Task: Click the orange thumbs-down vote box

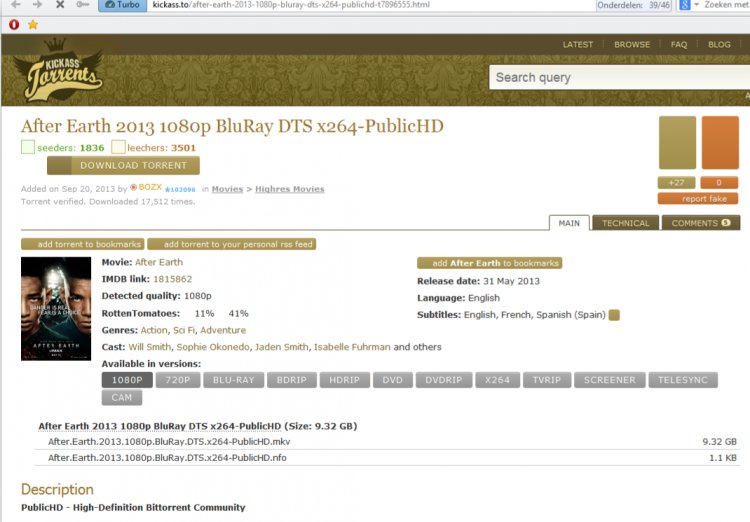Action: (x=720, y=143)
